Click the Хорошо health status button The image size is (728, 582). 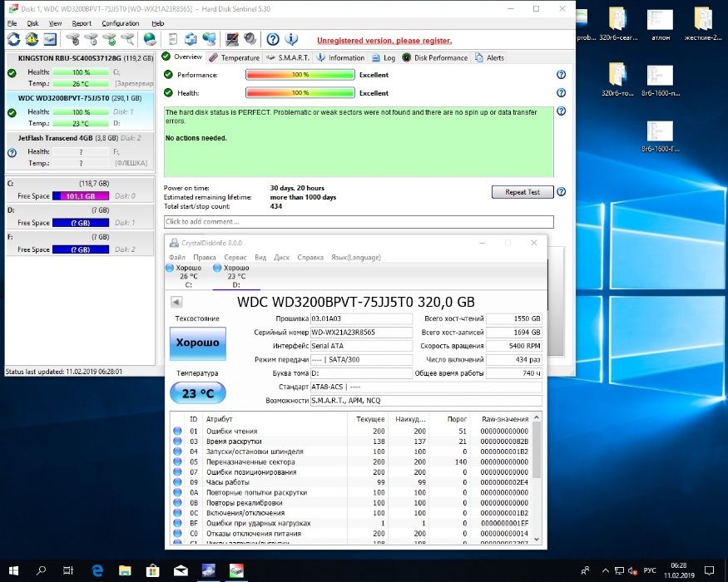(x=198, y=343)
